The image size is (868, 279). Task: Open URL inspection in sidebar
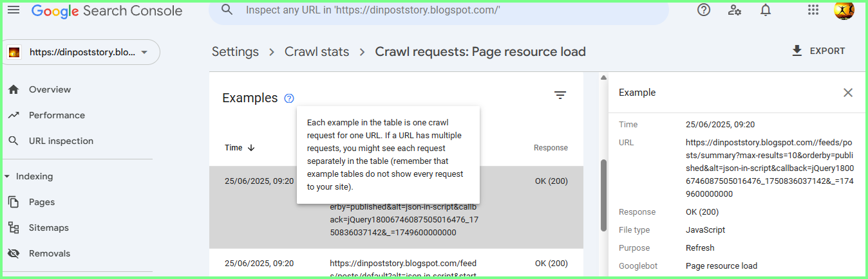[61, 141]
